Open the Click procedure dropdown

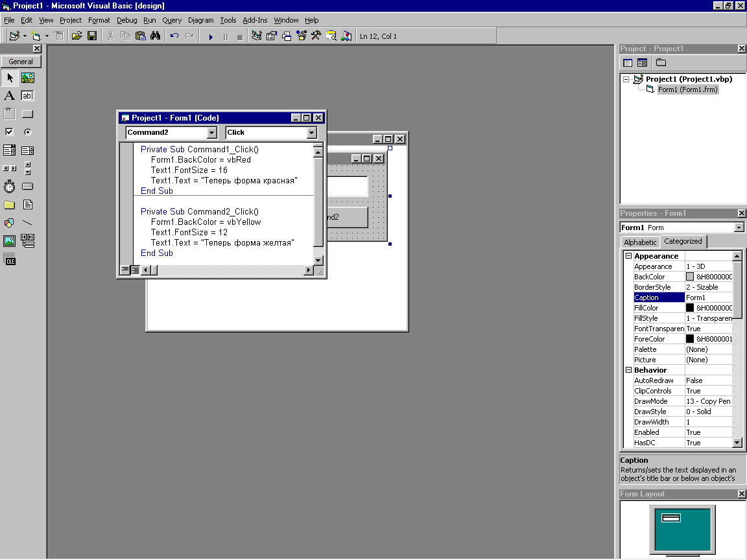[311, 133]
